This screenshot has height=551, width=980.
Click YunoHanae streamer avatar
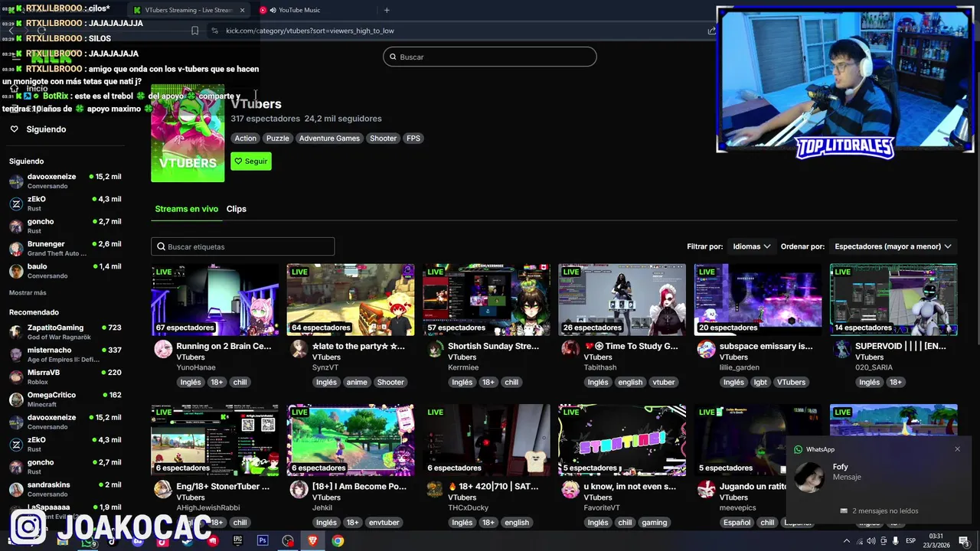[x=163, y=350]
